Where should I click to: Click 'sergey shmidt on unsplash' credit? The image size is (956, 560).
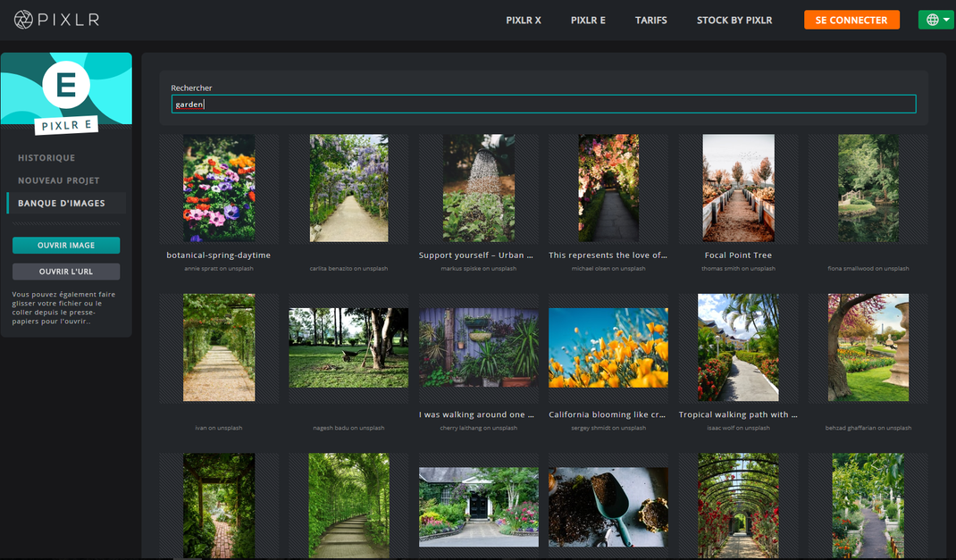tap(608, 429)
